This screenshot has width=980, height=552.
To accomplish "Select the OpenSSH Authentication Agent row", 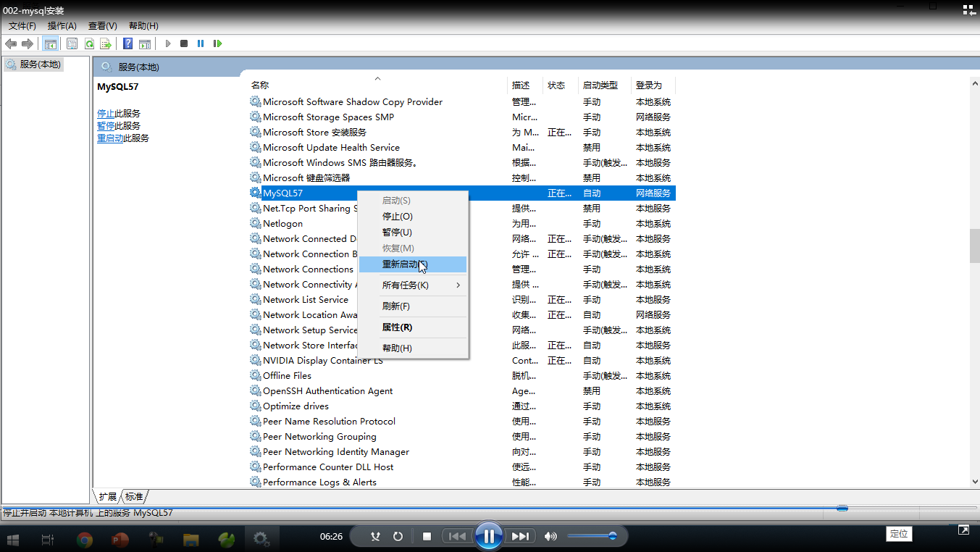I will pyautogui.click(x=462, y=390).
